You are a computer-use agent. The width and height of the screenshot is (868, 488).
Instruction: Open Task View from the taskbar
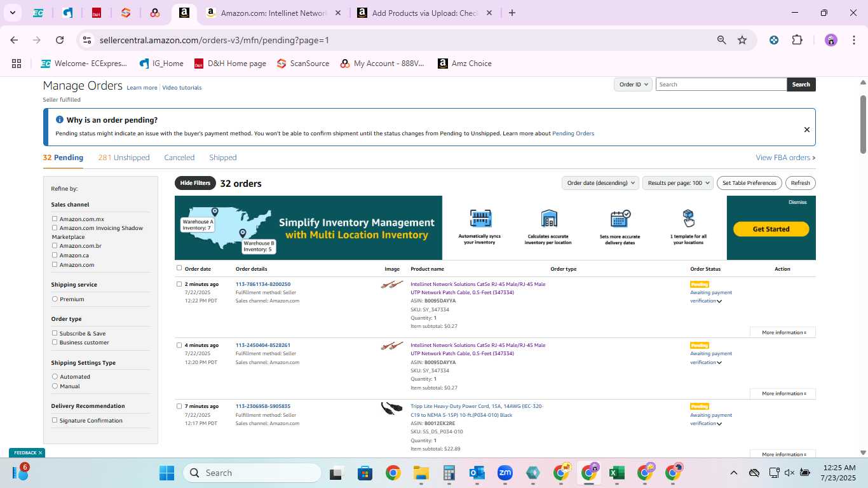coord(337,473)
